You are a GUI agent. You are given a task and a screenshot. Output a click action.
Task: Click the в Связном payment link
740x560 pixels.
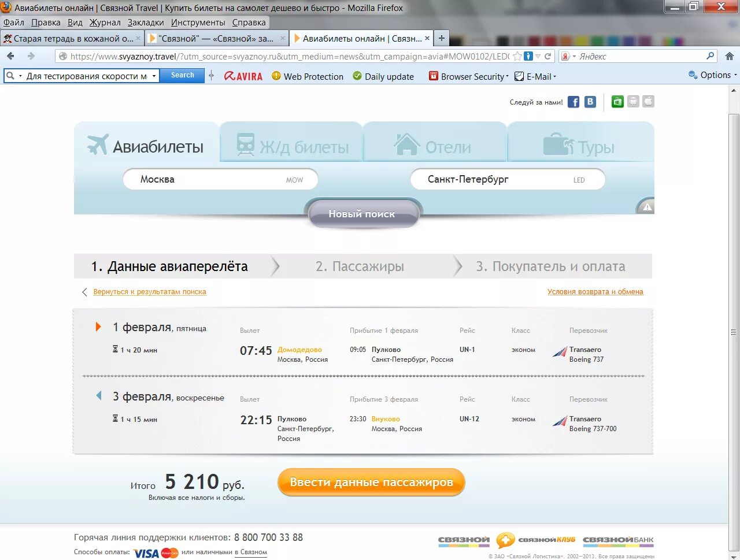(251, 552)
